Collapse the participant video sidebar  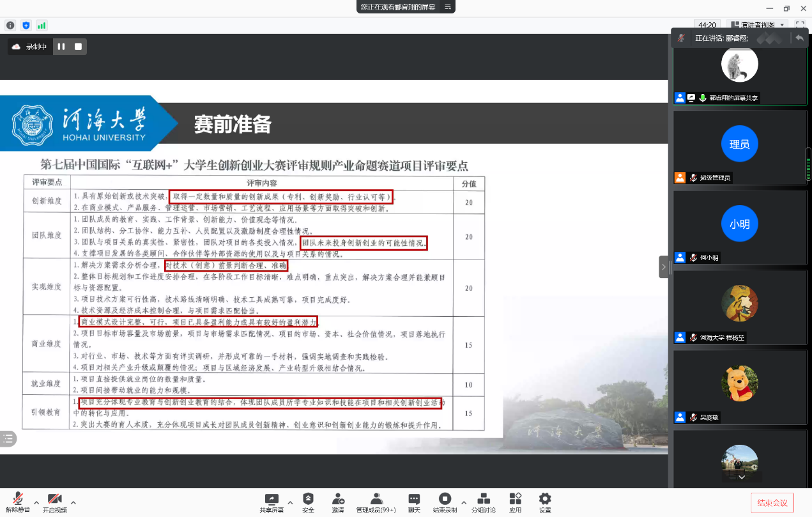(x=663, y=266)
